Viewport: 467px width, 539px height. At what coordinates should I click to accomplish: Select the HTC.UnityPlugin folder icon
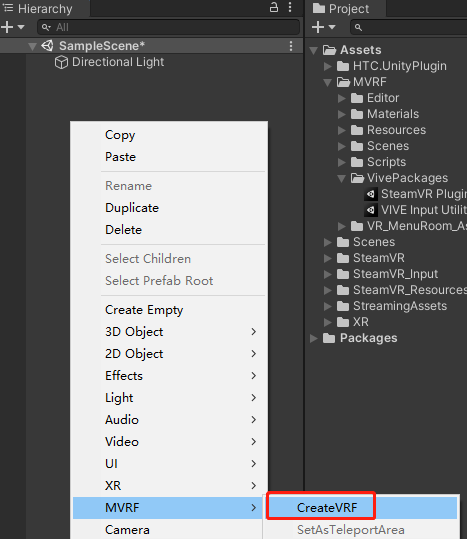point(343,66)
